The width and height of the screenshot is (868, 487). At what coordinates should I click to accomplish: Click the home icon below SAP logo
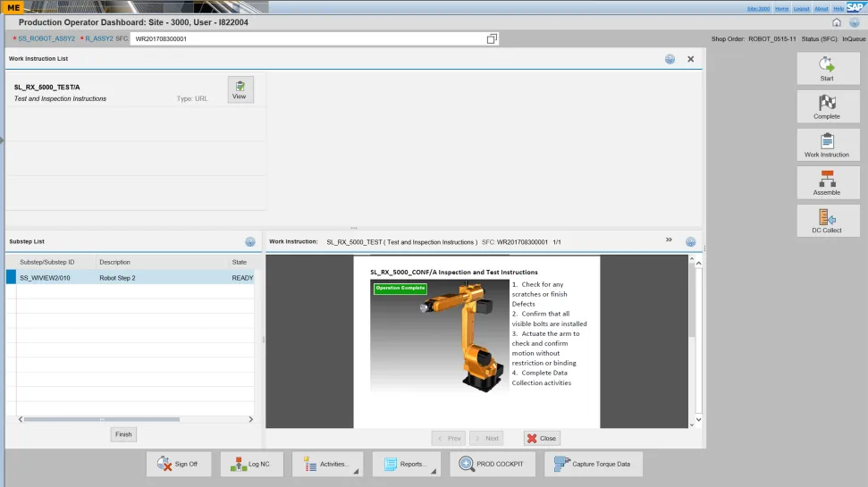[837, 22]
